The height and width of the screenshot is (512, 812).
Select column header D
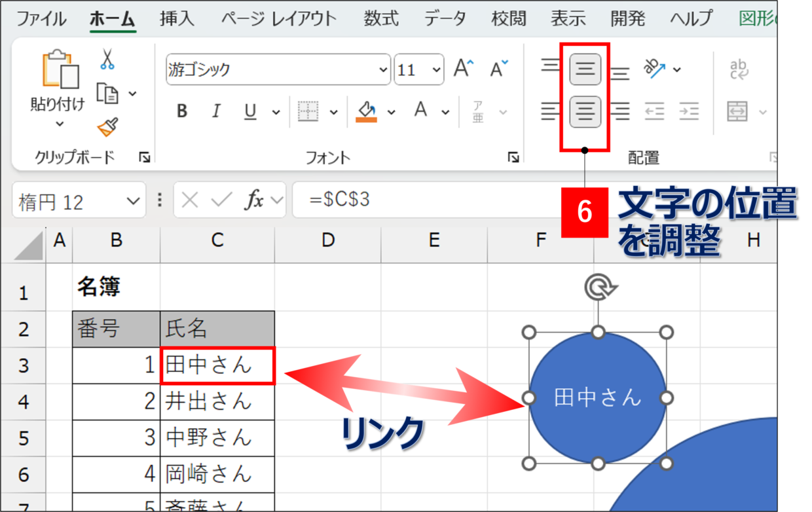point(327,241)
